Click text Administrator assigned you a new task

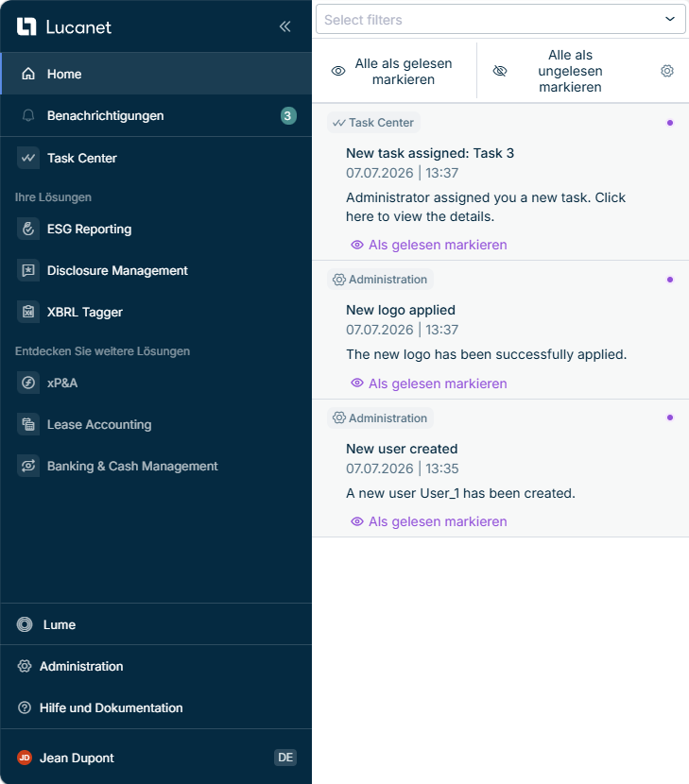click(469, 197)
